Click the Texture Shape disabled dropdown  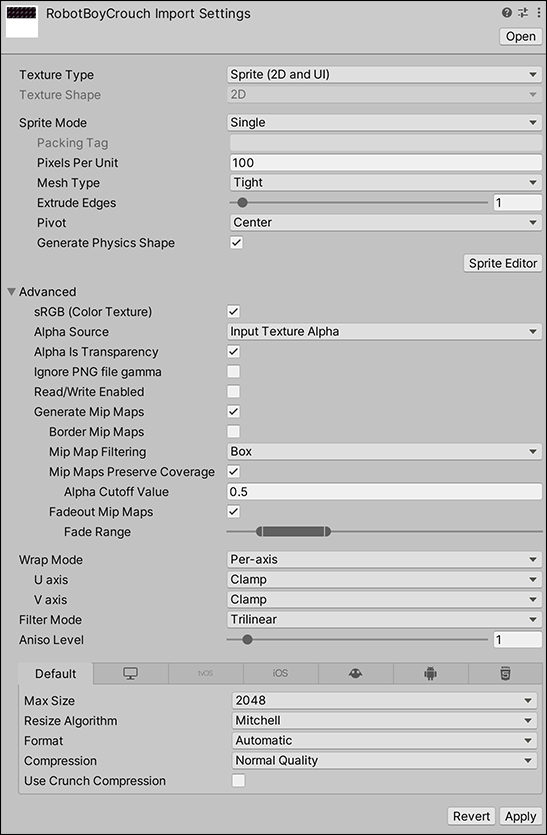384,95
